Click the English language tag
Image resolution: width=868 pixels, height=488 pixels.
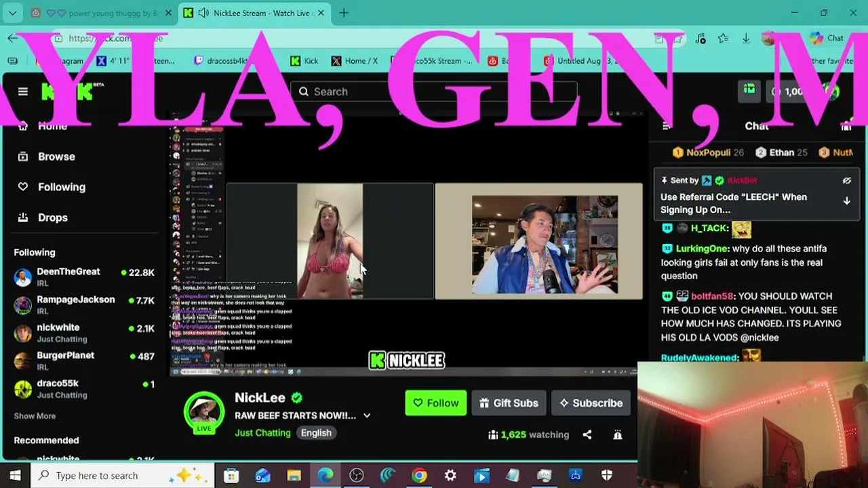pyautogui.click(x=316, y=432)
